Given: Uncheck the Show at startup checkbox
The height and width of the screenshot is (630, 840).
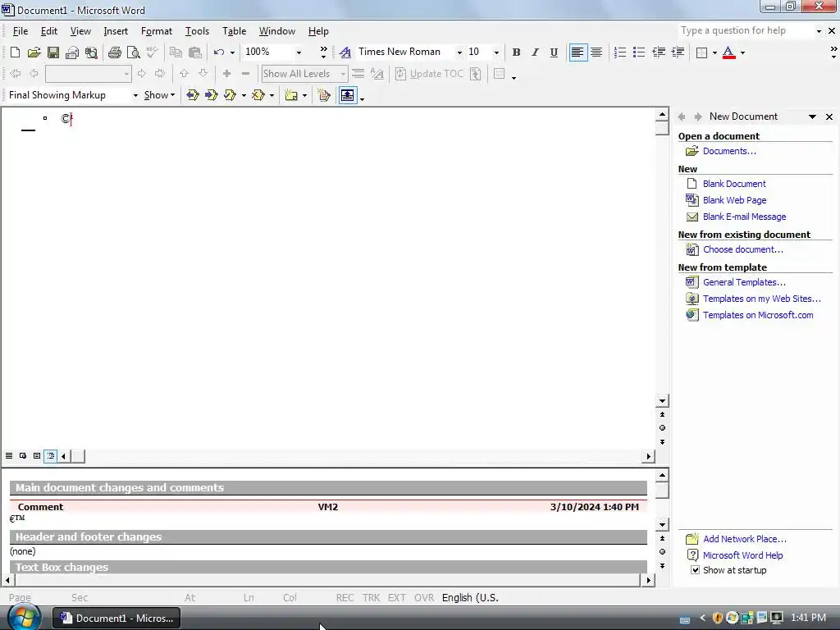Looking at the screenshot, I should tap(695, 570).
